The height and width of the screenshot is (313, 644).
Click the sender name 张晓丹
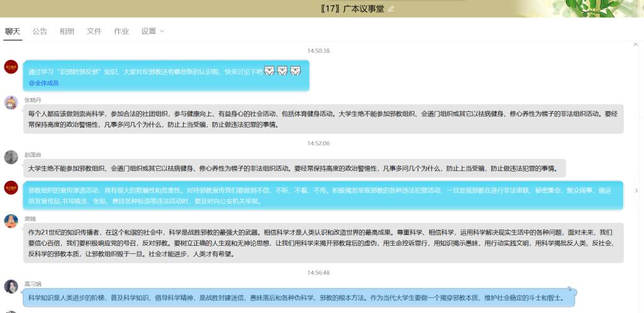click(x=34, y=99)
